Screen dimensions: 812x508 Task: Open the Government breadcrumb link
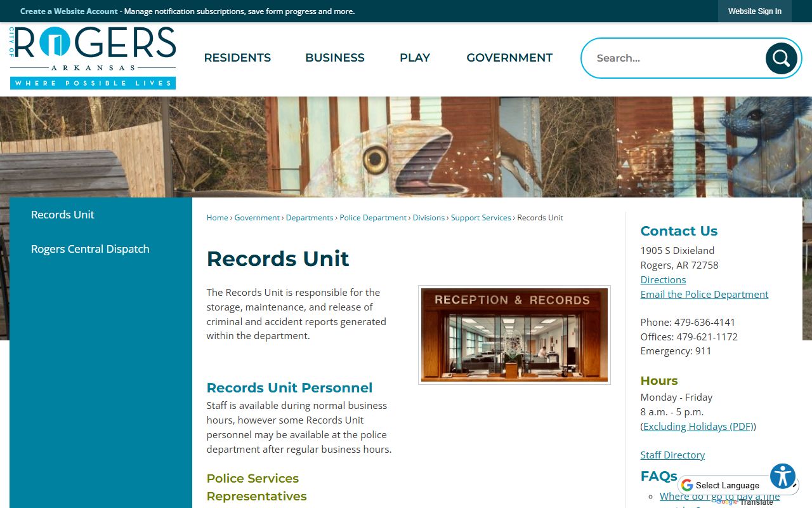pyautogui.click(x=257, y=217)
